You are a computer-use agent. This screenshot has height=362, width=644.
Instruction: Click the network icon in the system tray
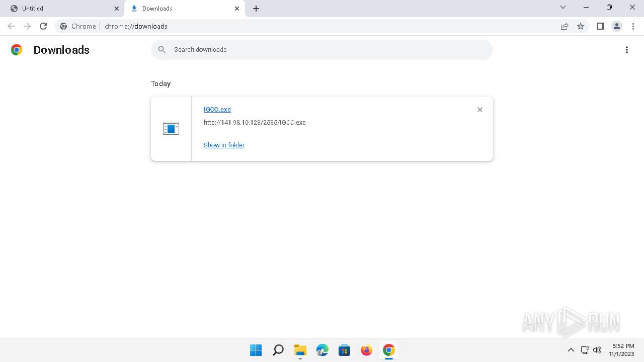tap(585, 350)
